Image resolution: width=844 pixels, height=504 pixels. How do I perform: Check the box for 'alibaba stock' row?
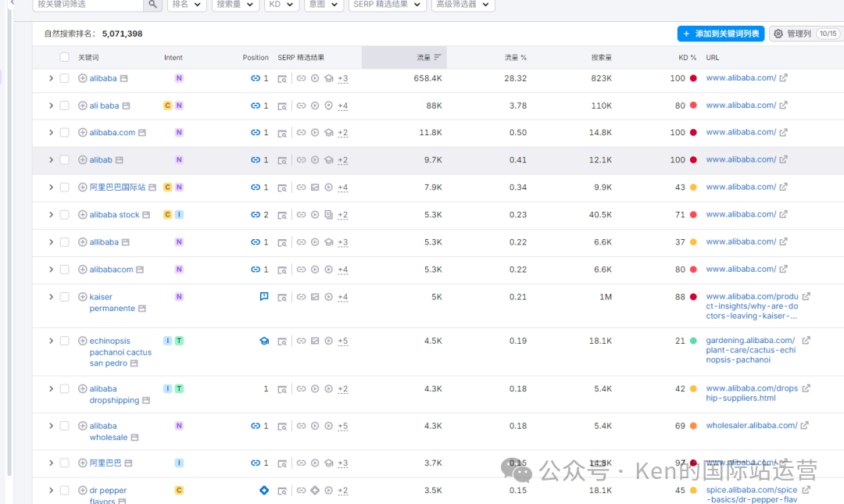(65, 214)
